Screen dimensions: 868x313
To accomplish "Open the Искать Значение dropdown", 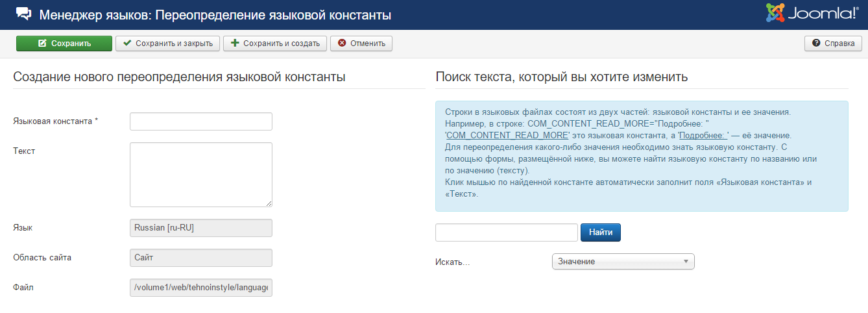I will coord(623,261).
